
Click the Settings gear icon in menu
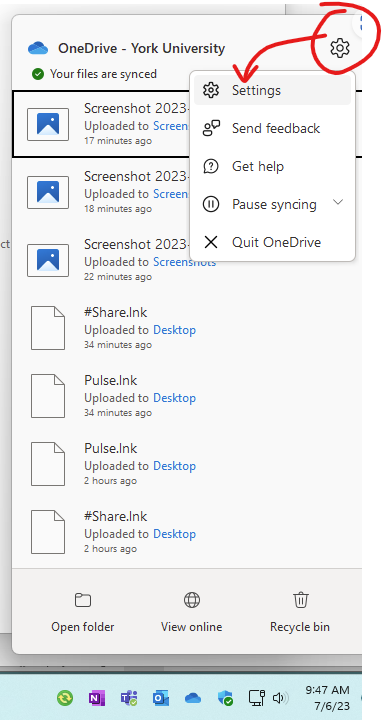point(211,90)
